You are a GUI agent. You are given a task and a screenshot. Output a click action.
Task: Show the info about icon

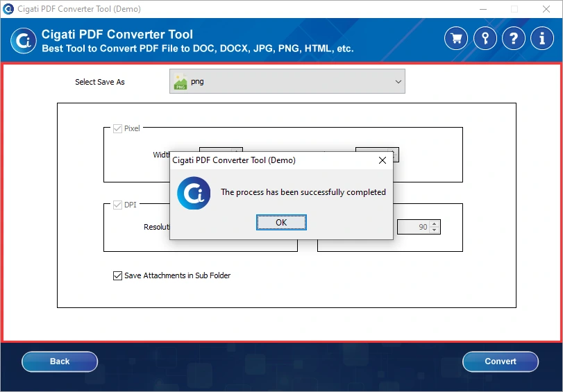pyautogui.click(x=542, y=37)
